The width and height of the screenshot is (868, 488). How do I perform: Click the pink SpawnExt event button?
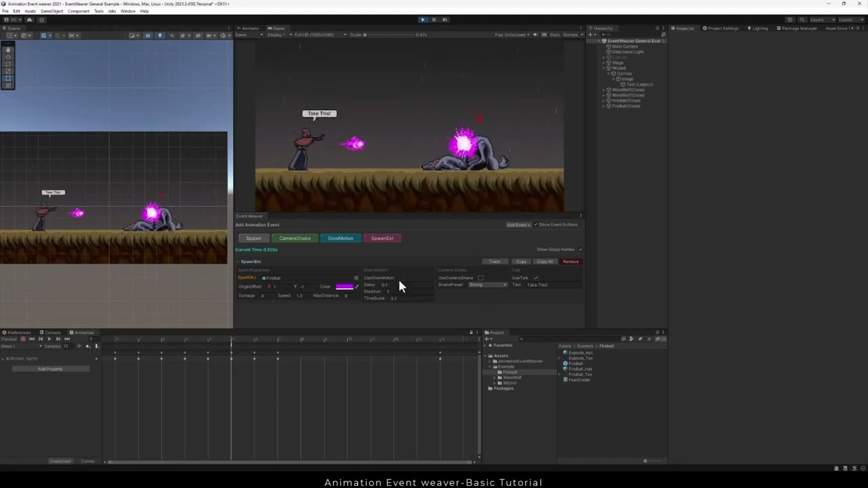(382, 239)
